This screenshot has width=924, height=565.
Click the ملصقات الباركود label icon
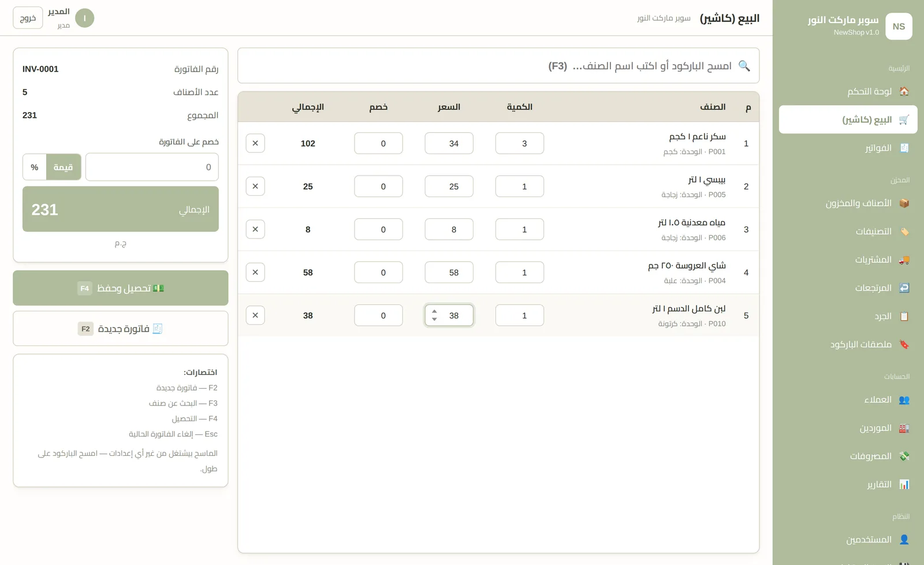904,344
